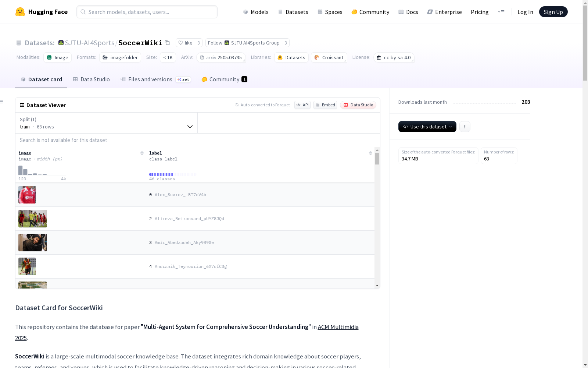Like the SoccerWiki dataset
Viewport: 588px width, 368px height.
(185, 43)
